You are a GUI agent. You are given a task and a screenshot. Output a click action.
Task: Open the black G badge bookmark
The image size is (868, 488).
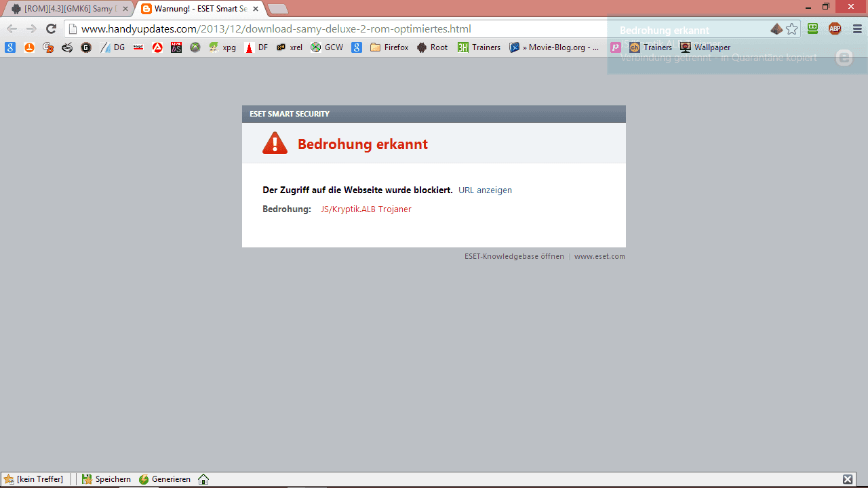tap(86, 47)
